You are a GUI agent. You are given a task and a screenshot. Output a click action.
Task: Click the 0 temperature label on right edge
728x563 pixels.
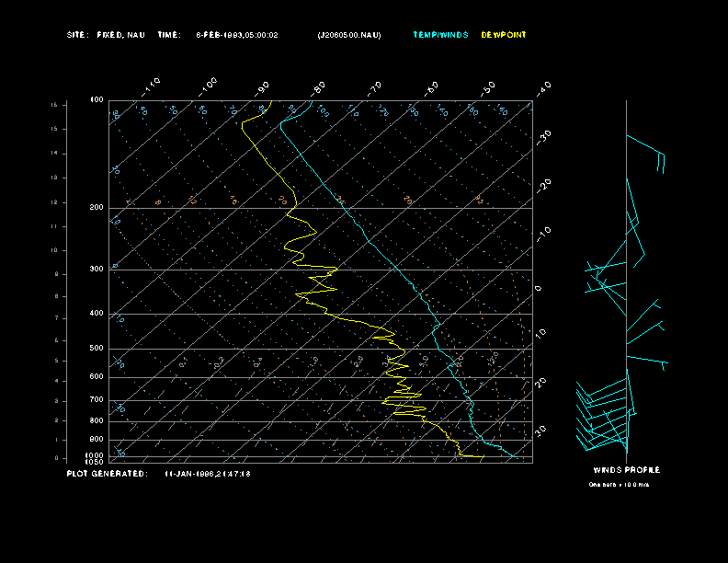(538, 289)
